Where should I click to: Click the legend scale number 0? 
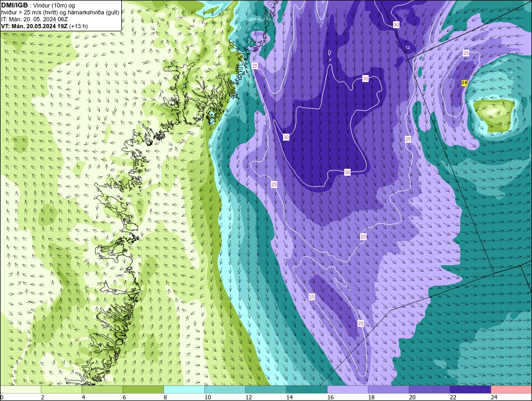[2, 397]
